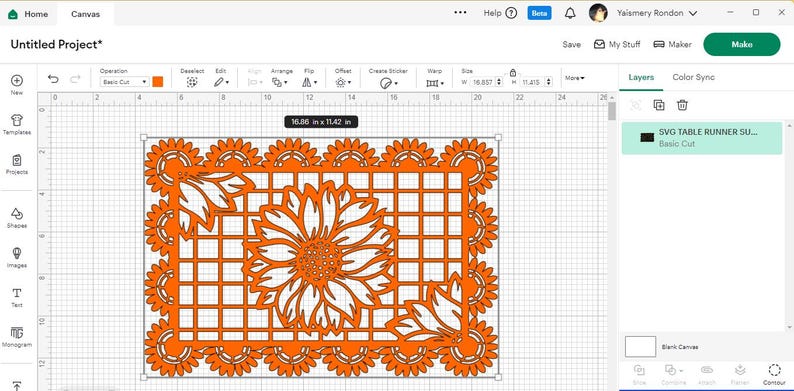This screenshot has height=391, width=794.
Task: Click the Blank Canvas thumbnail
Action: [x=640, y=347]
